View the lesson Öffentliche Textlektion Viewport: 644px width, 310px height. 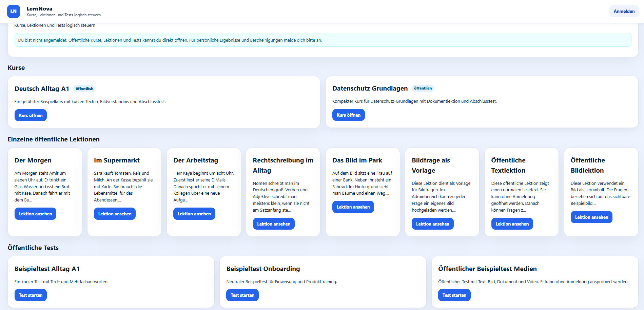coord(512,224)
